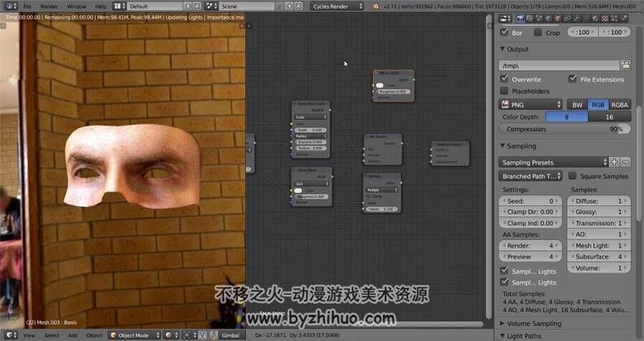Open the pivot point selector
The height and width of the screenshot is (341, 644).
point(189,335)
